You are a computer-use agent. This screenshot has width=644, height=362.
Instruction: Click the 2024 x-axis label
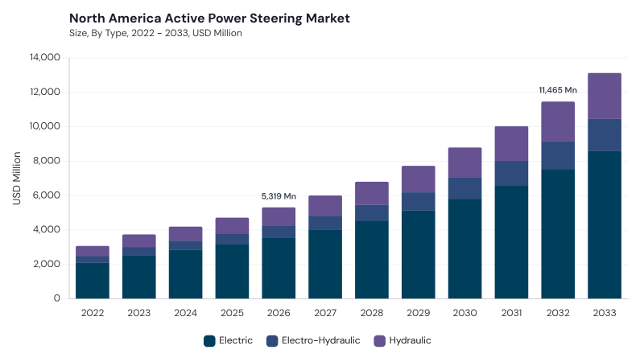[x=186, y=313]
